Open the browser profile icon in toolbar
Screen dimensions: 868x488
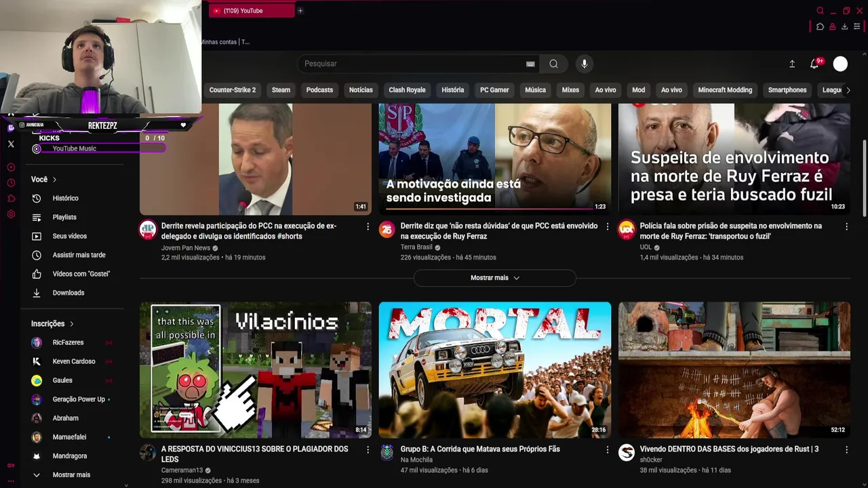pos(832,26)
